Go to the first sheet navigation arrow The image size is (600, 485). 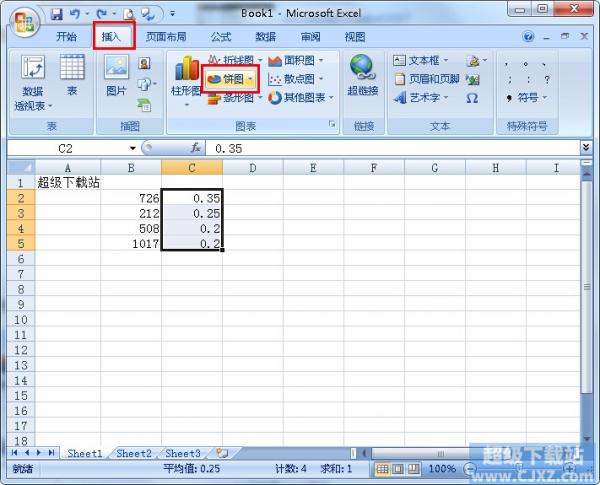(x=15, y=453)
